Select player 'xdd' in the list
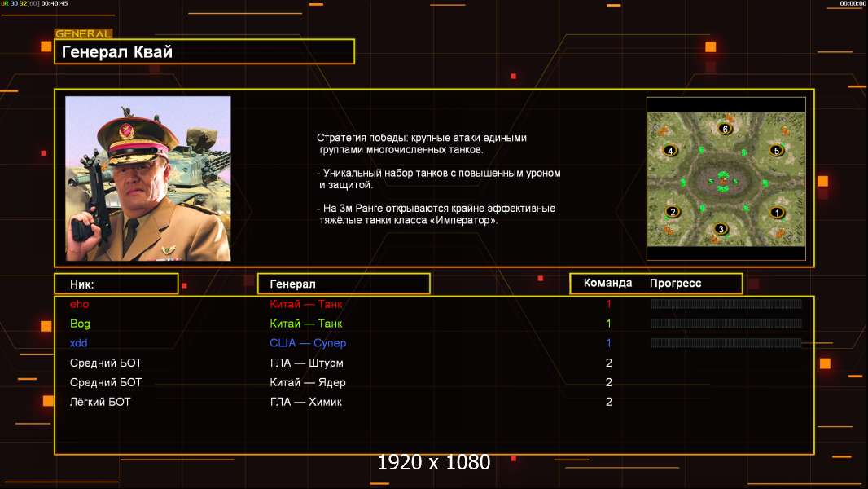 pyautogui.click(x=79, y=343)
